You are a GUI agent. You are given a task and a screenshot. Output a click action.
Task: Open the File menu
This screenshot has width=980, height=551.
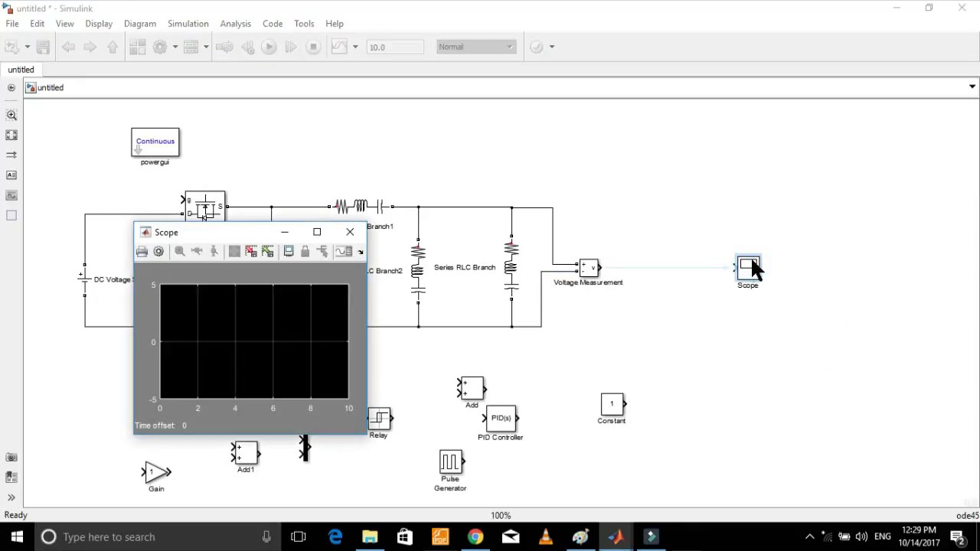pos(12,24)
